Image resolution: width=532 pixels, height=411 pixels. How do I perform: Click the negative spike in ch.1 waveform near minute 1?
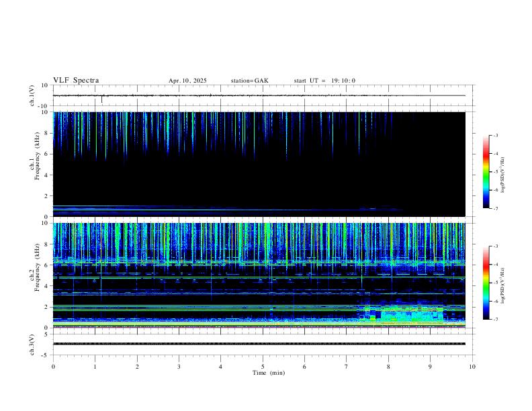coord(102,99)
